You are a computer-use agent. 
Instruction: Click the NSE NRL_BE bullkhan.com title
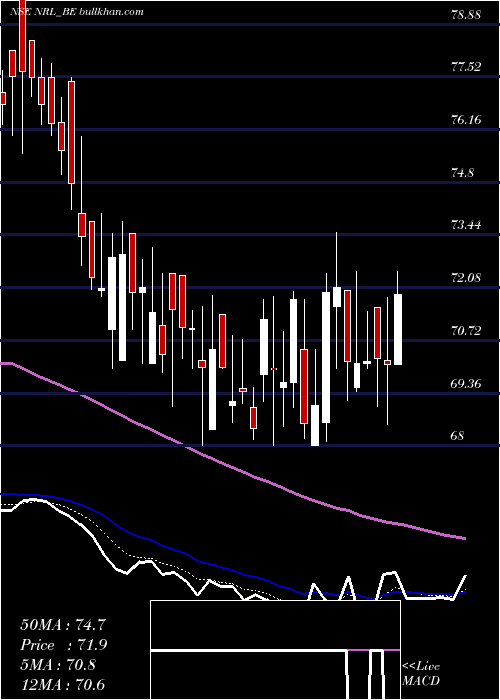[77, 12]
